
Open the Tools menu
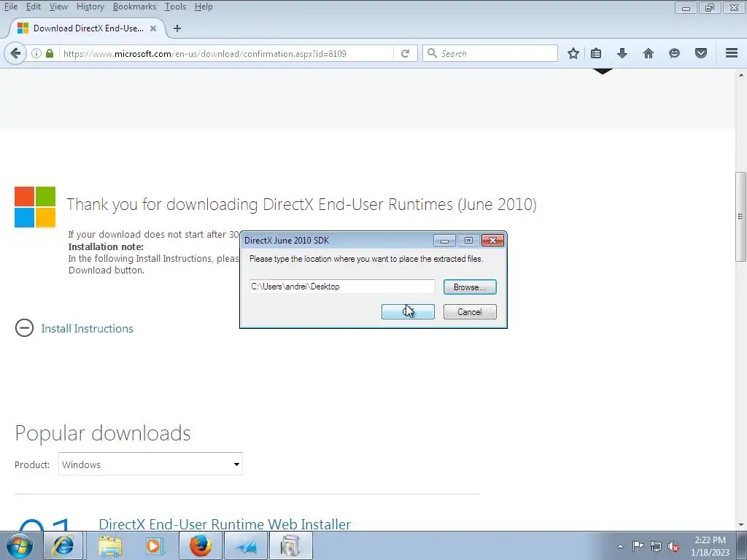tap(175, 7)
